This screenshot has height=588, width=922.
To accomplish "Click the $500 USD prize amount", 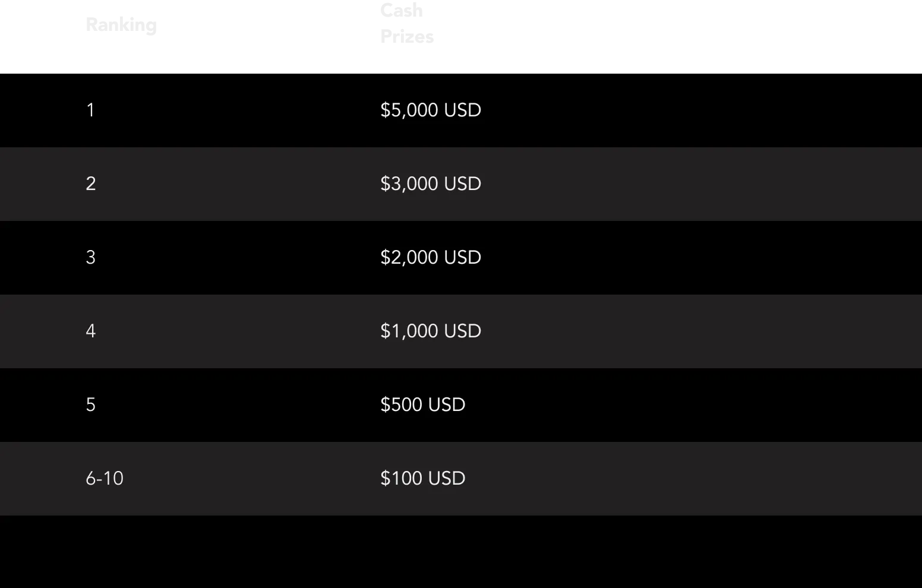I will click(422, 404).
